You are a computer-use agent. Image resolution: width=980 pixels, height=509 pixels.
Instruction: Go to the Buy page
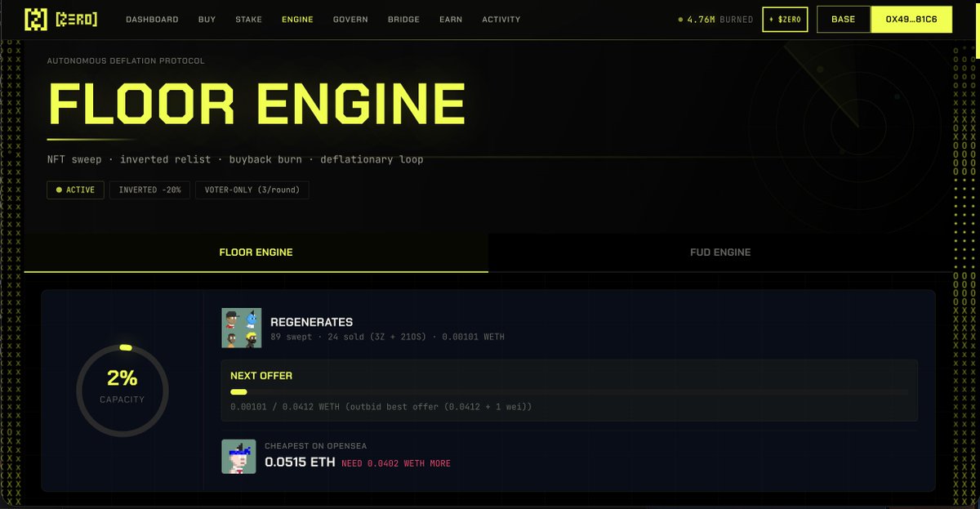click(x=207, y=20)
